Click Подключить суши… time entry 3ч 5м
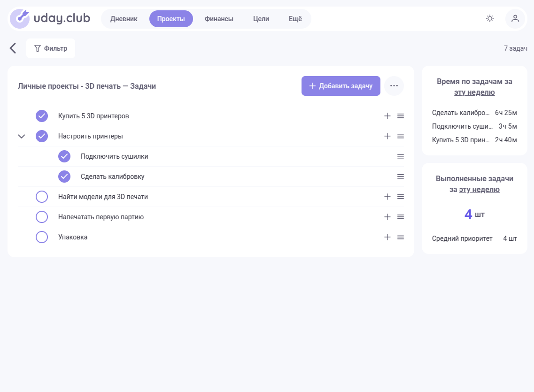534x392 pixels. (474, 126)
